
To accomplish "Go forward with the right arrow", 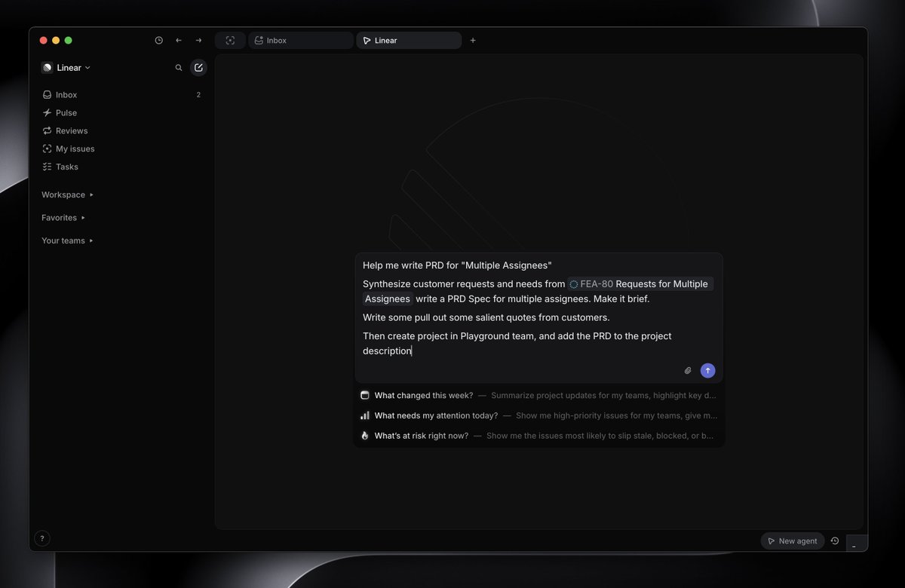I will tap(198, 41).
